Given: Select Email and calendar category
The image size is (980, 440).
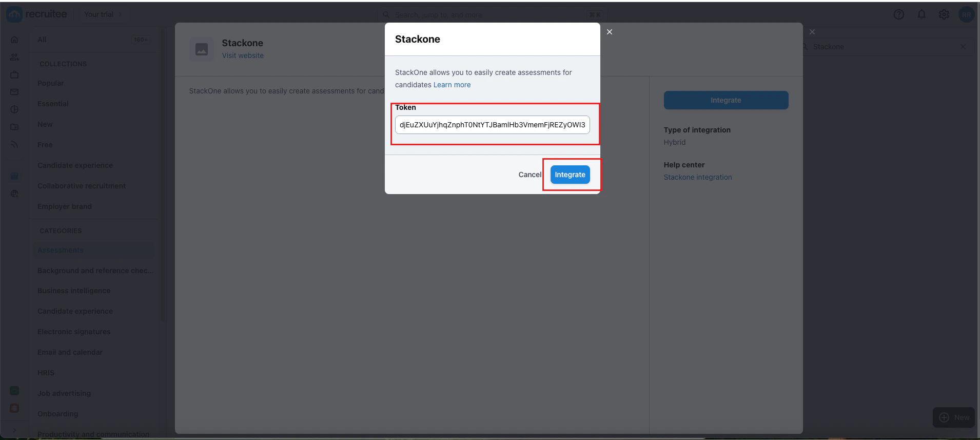Looking at the screenshot, I should click(70, 352).
